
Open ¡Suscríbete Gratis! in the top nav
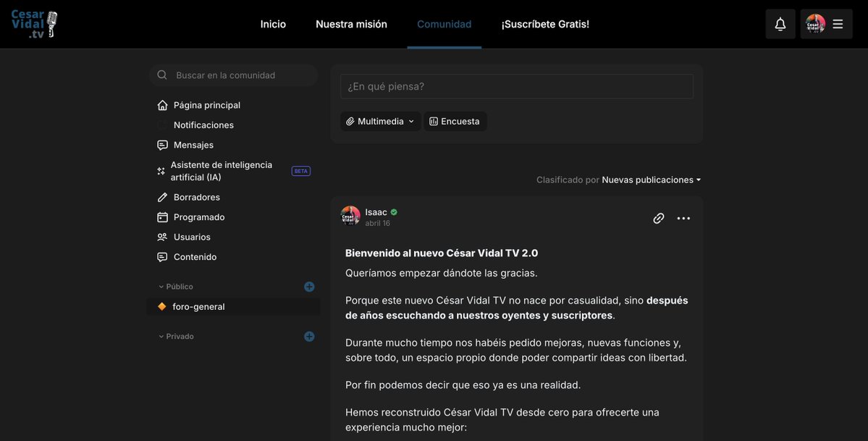click(545, 25)
